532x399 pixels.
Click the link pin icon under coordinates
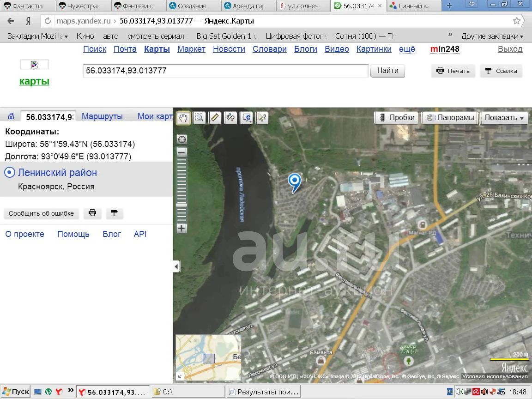click(115, 213)
